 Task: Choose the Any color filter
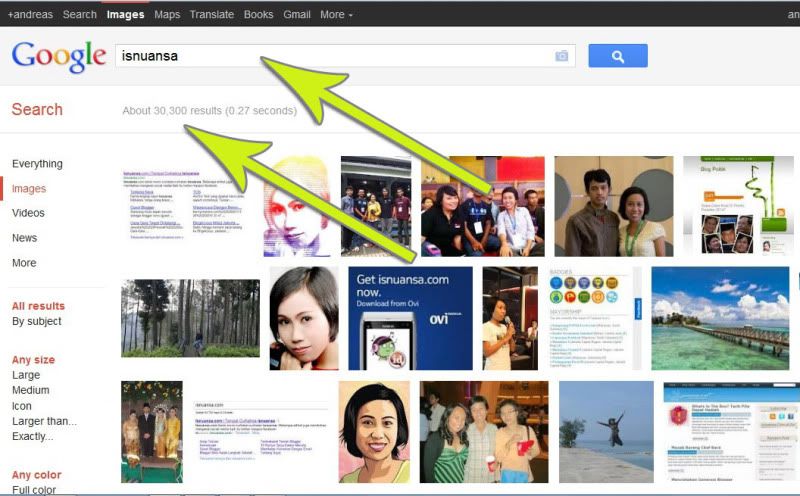coord(36,475)
